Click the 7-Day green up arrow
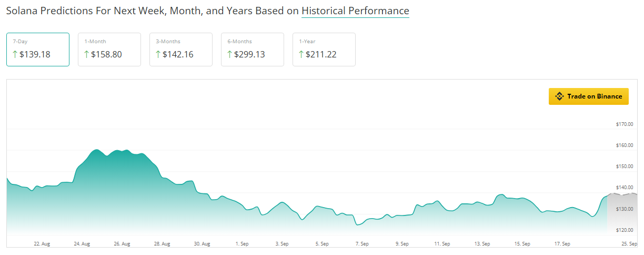Image resolution: width=644 pixels, height=255 pixels. (x=15, y=54)
